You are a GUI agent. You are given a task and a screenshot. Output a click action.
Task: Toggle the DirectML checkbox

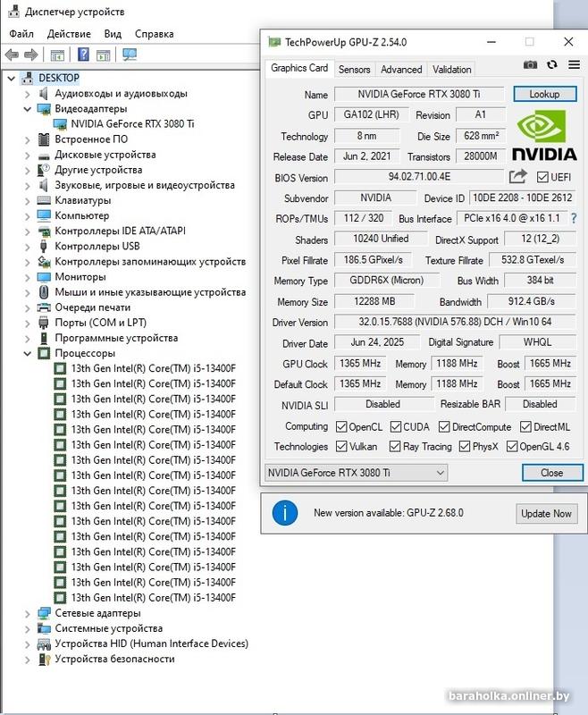click(x=525, y=427)
